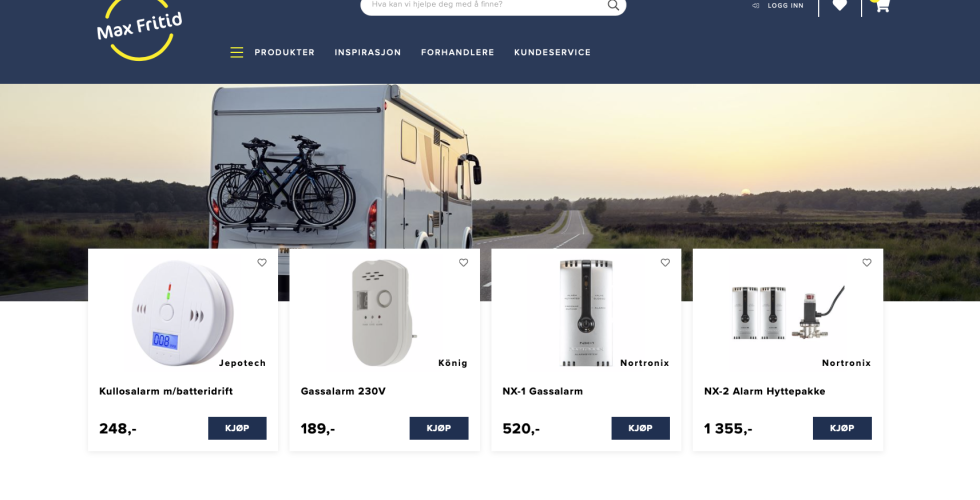Go to FORHANDLERE page
Image resolution: width=980 pixels, height=500 pixels.
[x=458, y=52]
